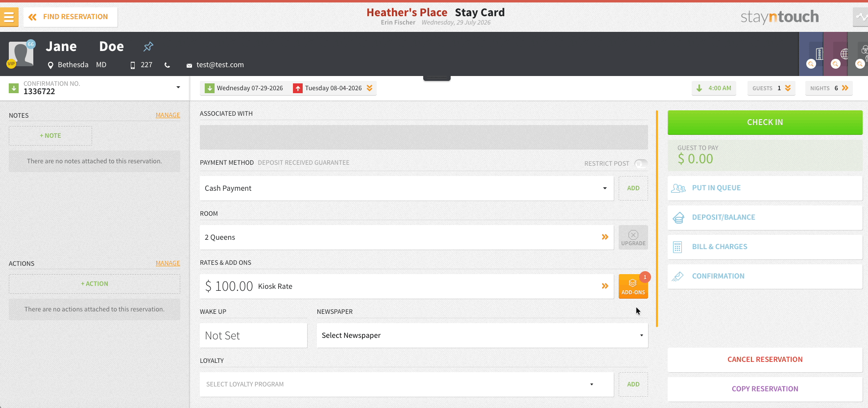Open the hamburger main menu
This screenshot has width=868, height=408.
9,17
